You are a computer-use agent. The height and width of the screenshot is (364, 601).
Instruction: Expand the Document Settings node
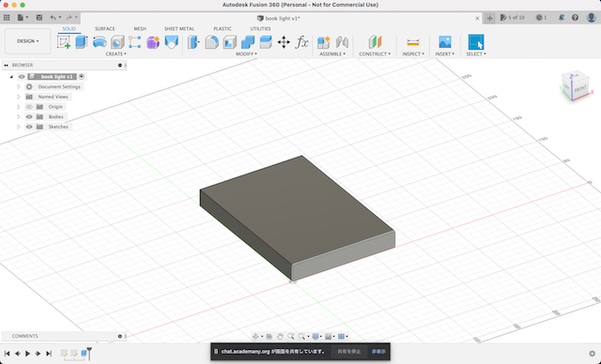click(x=19, y=87)
